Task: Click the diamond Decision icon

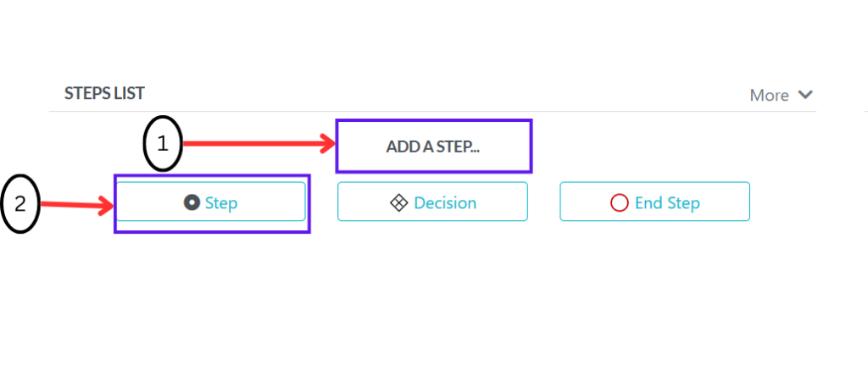Action: pos(398,203)
